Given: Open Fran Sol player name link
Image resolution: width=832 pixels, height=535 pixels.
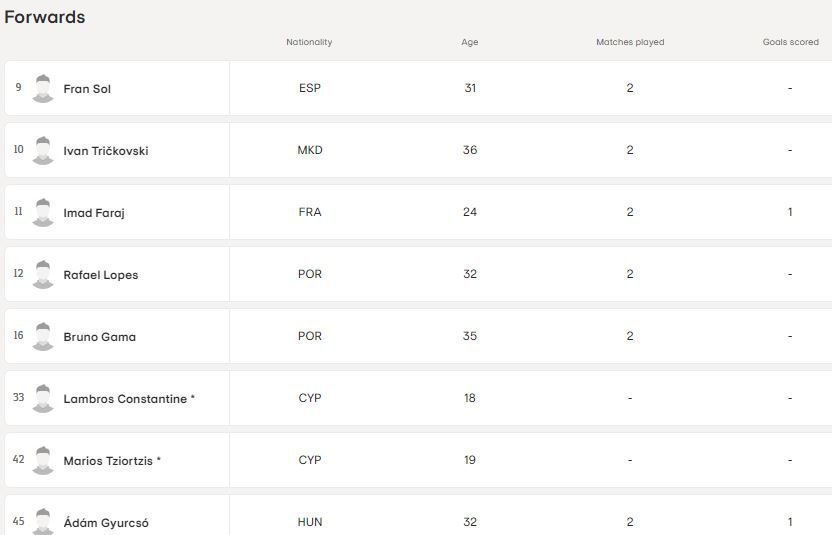Looking at the screenshot, I should 87,89.
